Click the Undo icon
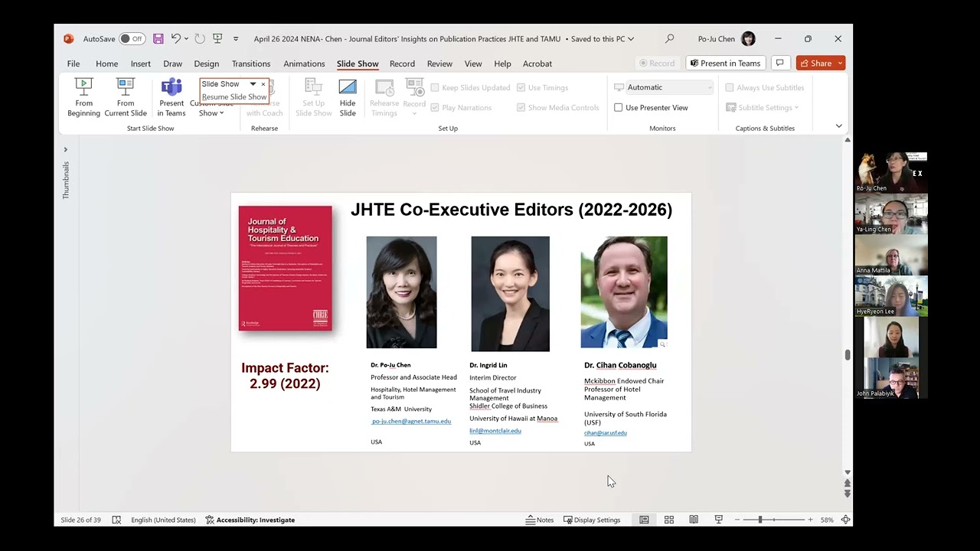The width and height of the screenshot is (980, 551). 176,38
